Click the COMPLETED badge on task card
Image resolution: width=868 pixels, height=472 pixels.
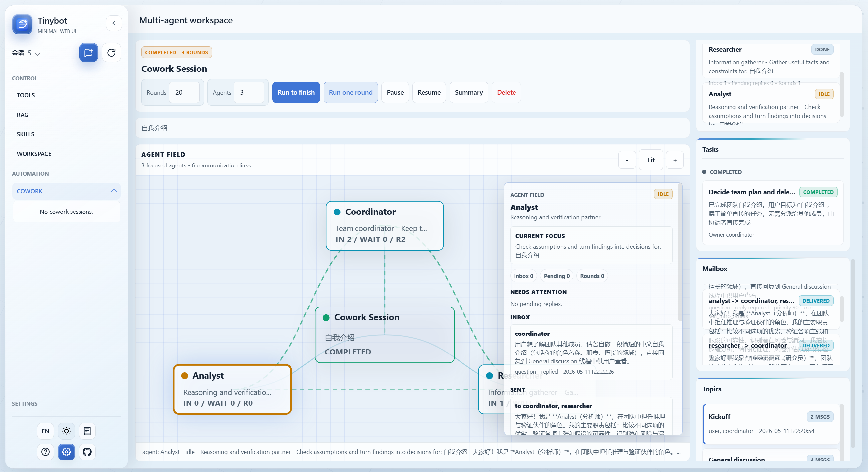click(818, 192)
